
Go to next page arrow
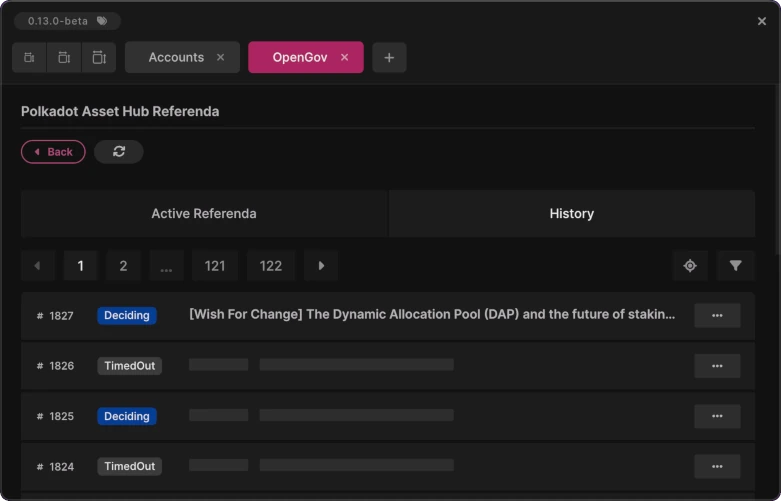click(x=321, y=266)
